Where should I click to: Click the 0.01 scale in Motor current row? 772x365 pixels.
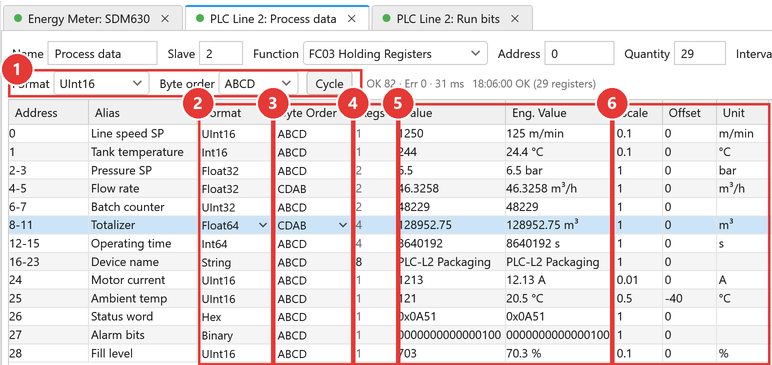tap(638, 280)
